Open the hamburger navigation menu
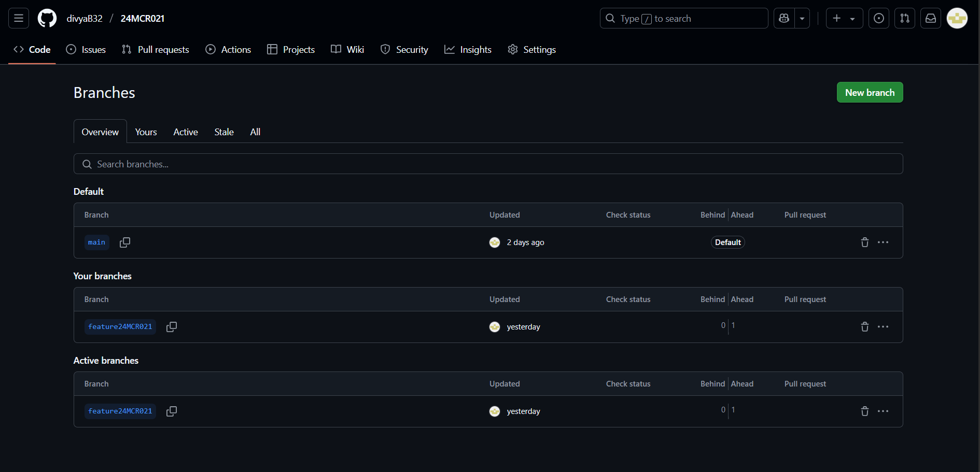Viewport: 980px width, 472px height. point(19,19)
